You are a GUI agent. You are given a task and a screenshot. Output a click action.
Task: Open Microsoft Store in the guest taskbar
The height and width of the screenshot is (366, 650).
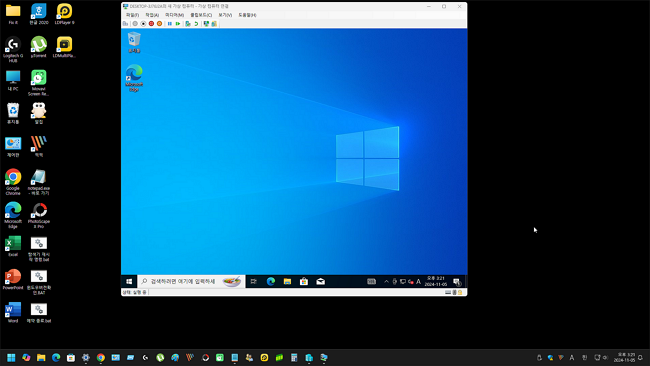pos(304,281)
